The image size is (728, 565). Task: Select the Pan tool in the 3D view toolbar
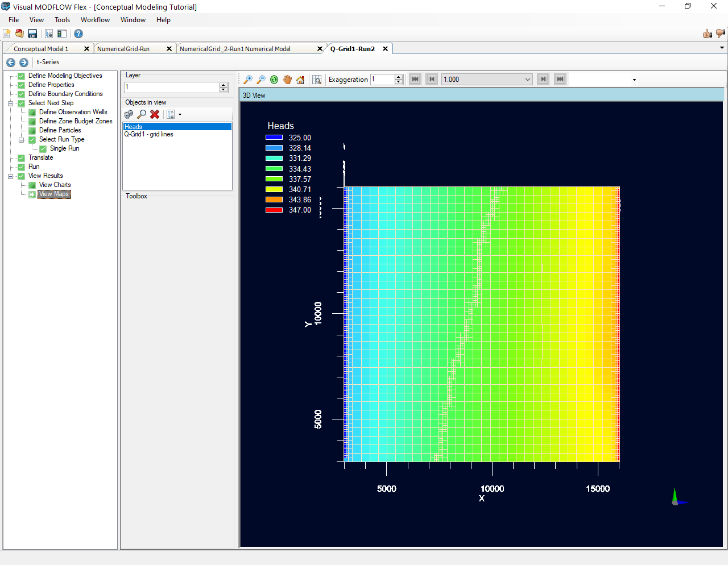[x=287, y=80]
